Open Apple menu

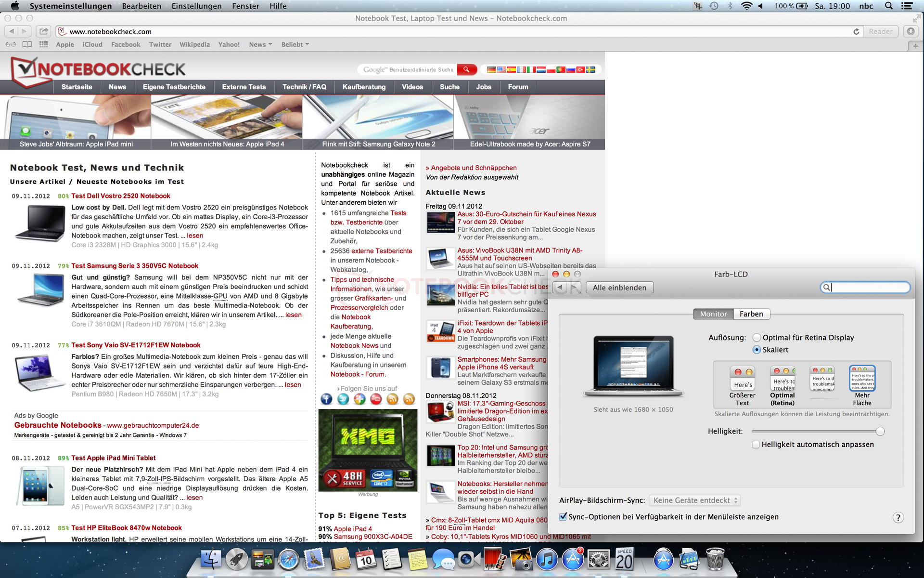[15, 6]
